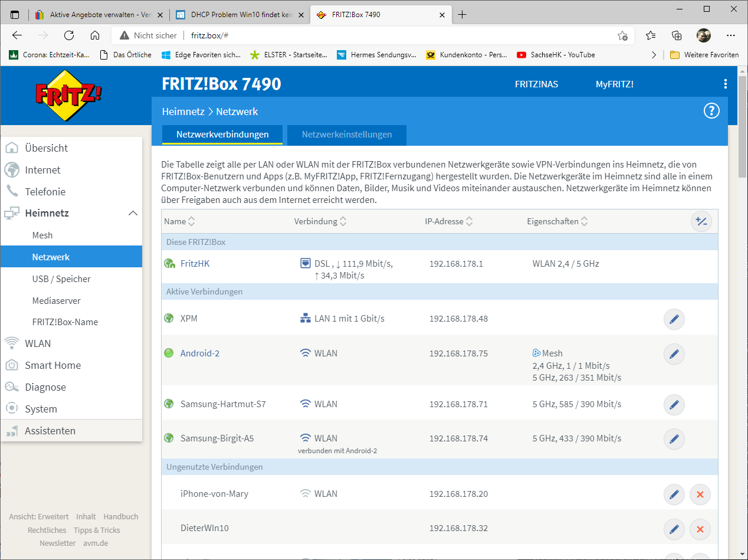Sort table by Name column
This screenshot has width=748, height=560.
coord(179,222)
